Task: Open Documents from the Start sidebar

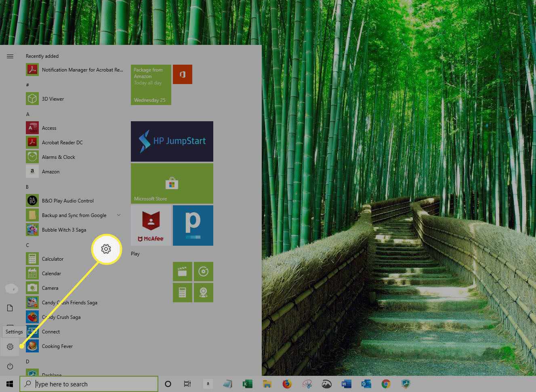Action: coord(10,308)
